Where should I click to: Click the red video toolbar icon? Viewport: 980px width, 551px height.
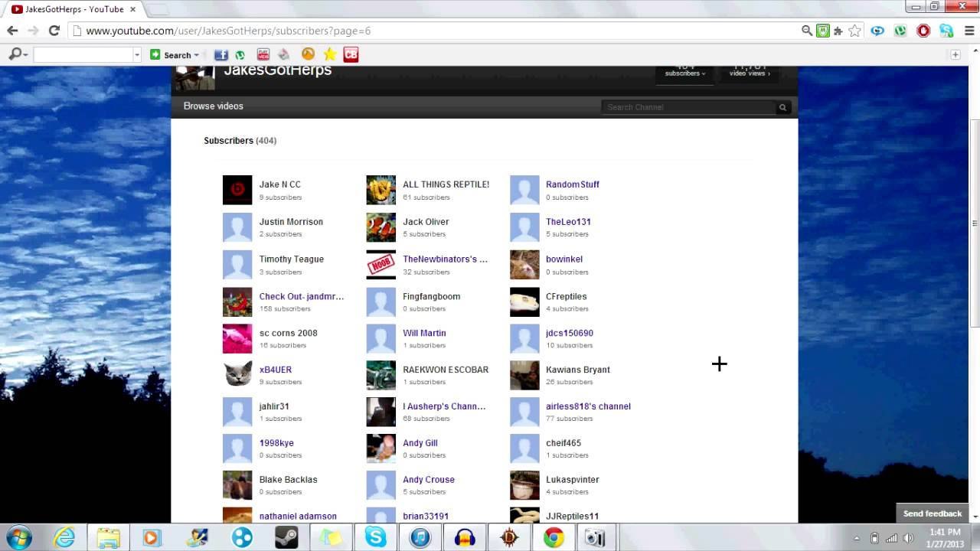[x=263, y=54]
